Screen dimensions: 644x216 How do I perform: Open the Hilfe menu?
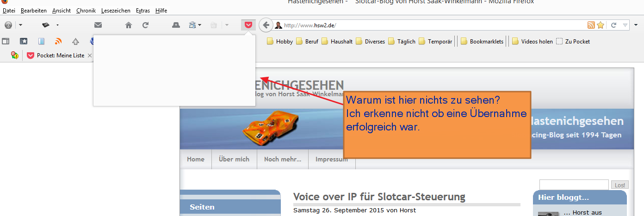click(161, 10)
